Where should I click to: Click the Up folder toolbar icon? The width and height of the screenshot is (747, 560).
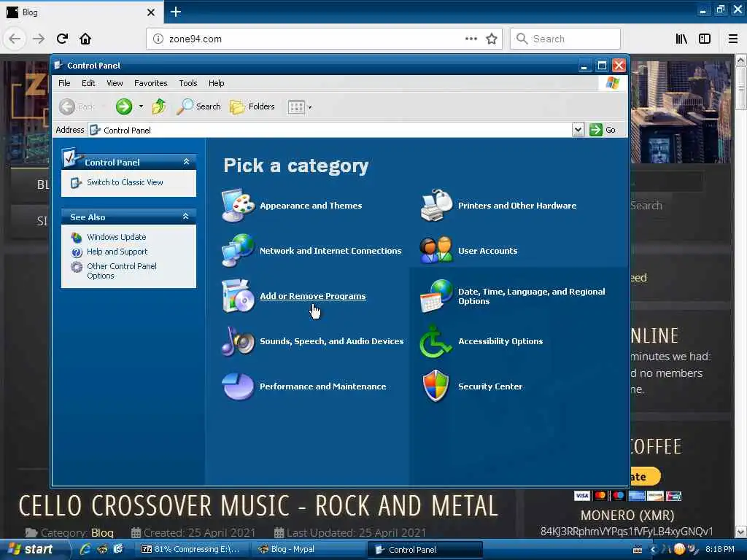pos(159,106)
